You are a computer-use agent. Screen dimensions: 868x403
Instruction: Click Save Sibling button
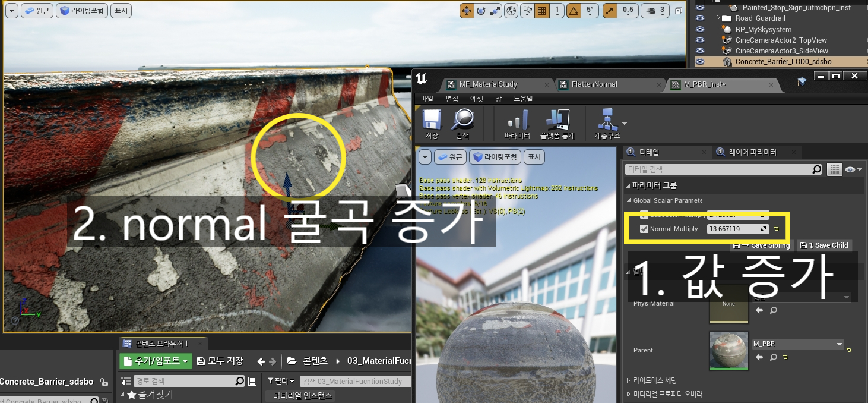pyautogui.click(x=761, y=245)
